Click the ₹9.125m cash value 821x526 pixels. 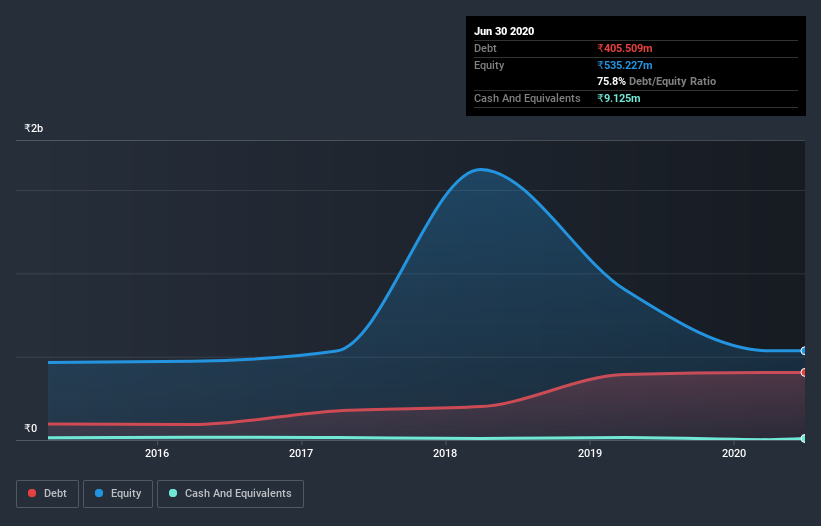[619, 98]
